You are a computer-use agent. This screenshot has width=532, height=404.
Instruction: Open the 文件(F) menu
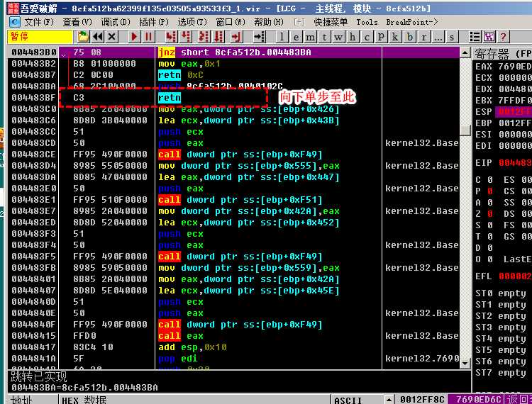[39, 22]
